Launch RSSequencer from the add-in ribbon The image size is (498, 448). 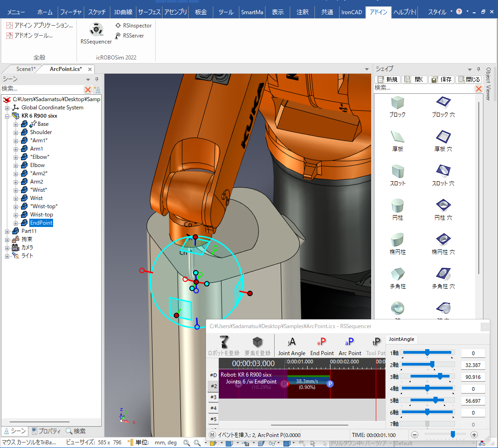pos(96,34)
